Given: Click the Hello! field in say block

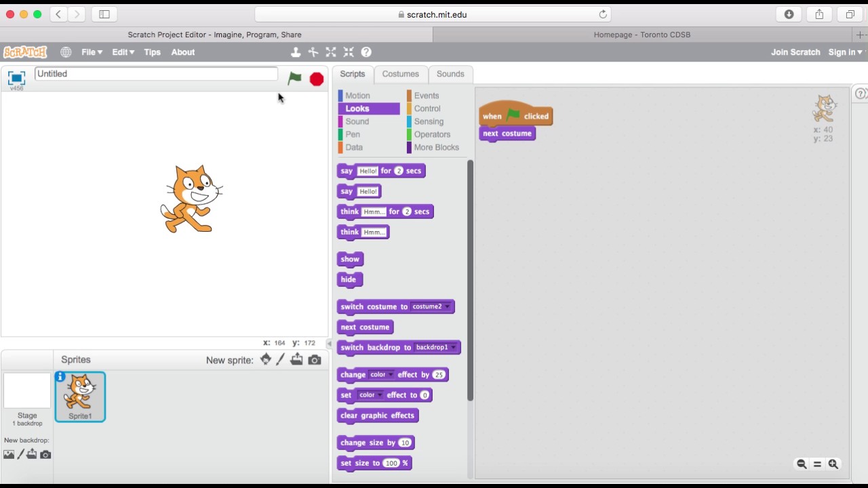Looking at the screenshot, I should (x=369, y=191).
